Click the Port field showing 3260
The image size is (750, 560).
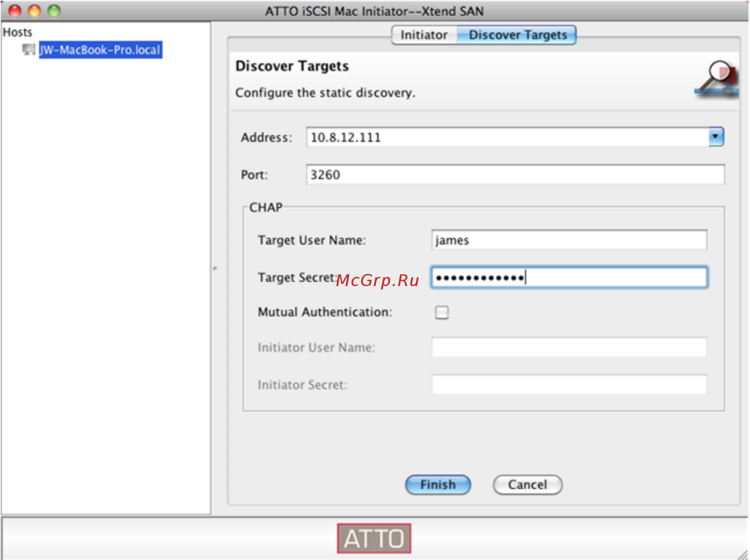point(515,174)
